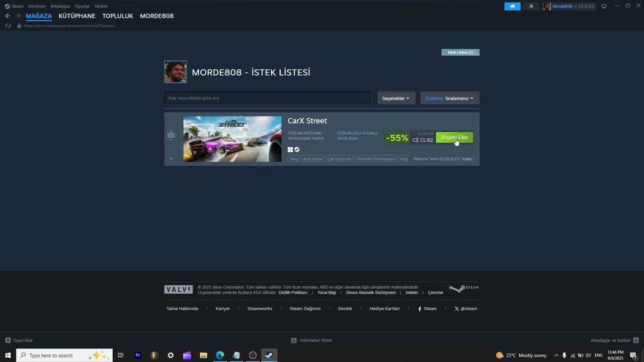Open the @steam X account link
The height and width of the screenshot is (362, 644).
click(x=466, y=309)
